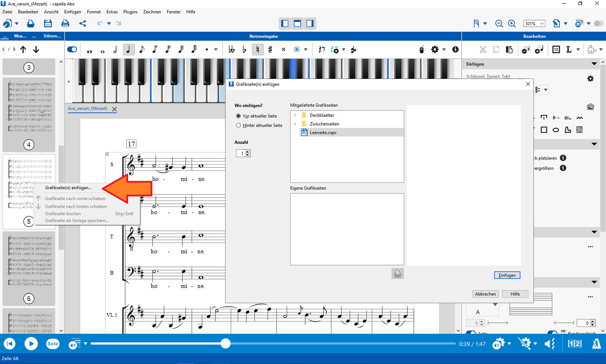Switch to the Ave_verum_(Mozart) document tab
The height and width of the screenshot is (364, 606).
87,109
